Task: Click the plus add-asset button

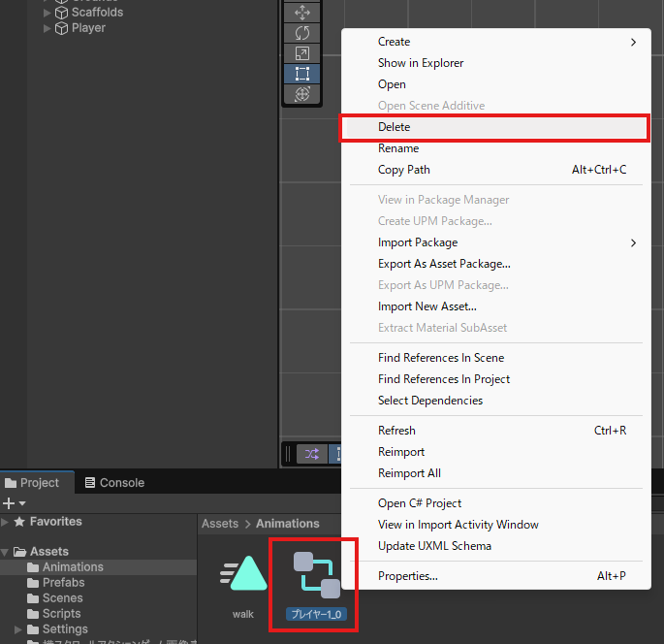Action: [x=9, y=503]
